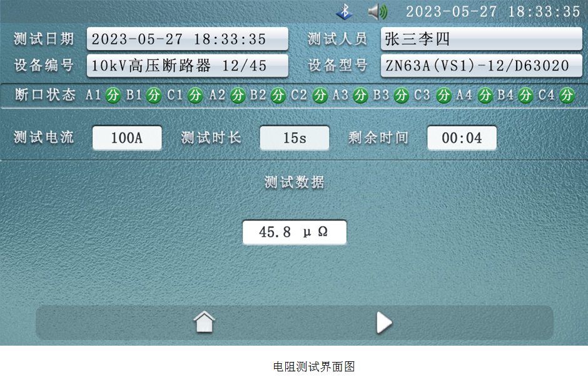Viewport: 588px width, 377px height.
Task: Edit the tester name field 张三李四
Action: click(x=480, y=39)
